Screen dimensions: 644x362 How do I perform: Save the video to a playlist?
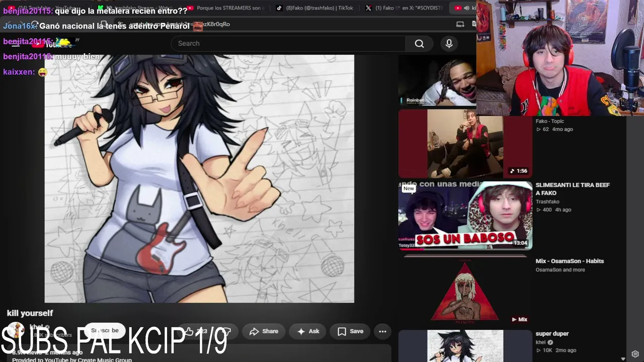(x=350, y=331)
